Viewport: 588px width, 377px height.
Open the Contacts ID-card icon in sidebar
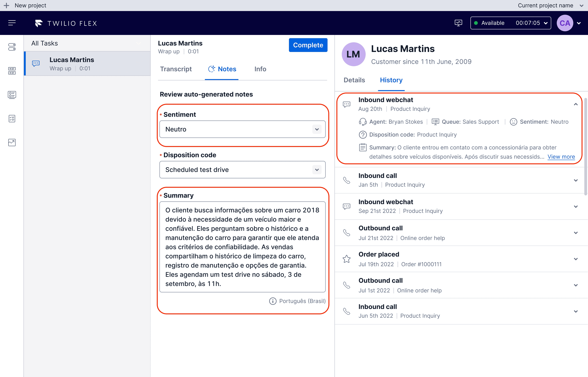point(11,95)
